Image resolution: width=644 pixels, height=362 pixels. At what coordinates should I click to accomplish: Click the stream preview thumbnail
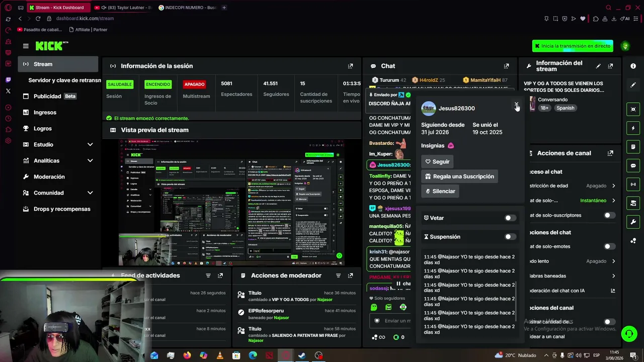[x=232, y=203]
